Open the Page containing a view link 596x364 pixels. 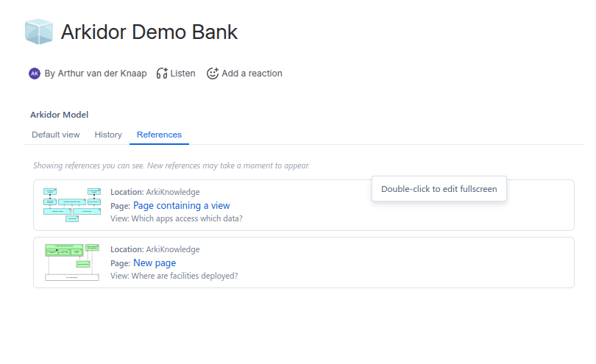(181, 206)
